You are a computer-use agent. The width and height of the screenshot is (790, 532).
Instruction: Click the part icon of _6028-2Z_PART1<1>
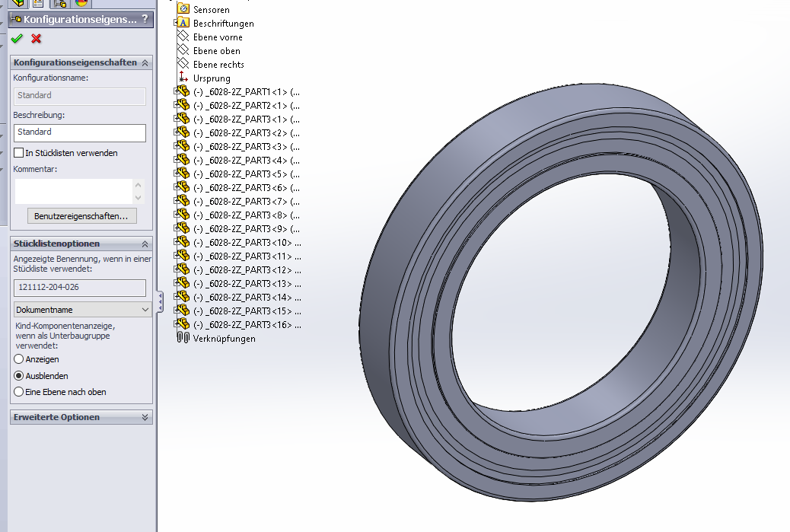coord(183,91)
